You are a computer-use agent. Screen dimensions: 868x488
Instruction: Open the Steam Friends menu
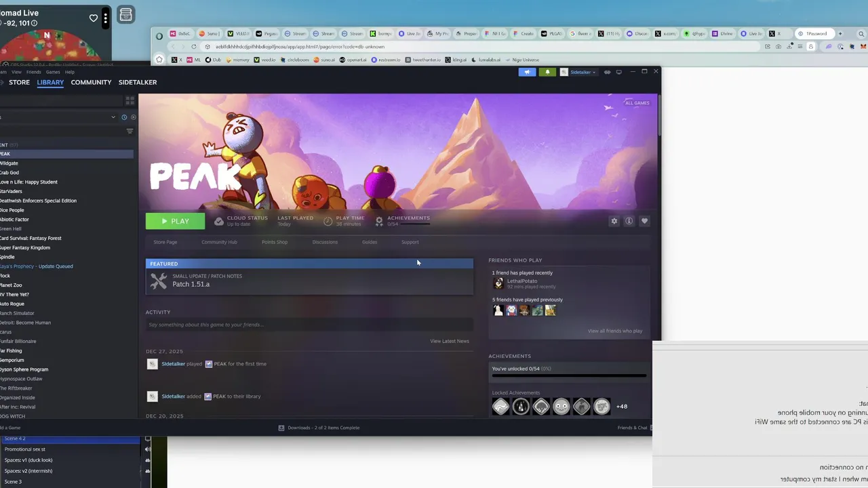tap(33, 72)
